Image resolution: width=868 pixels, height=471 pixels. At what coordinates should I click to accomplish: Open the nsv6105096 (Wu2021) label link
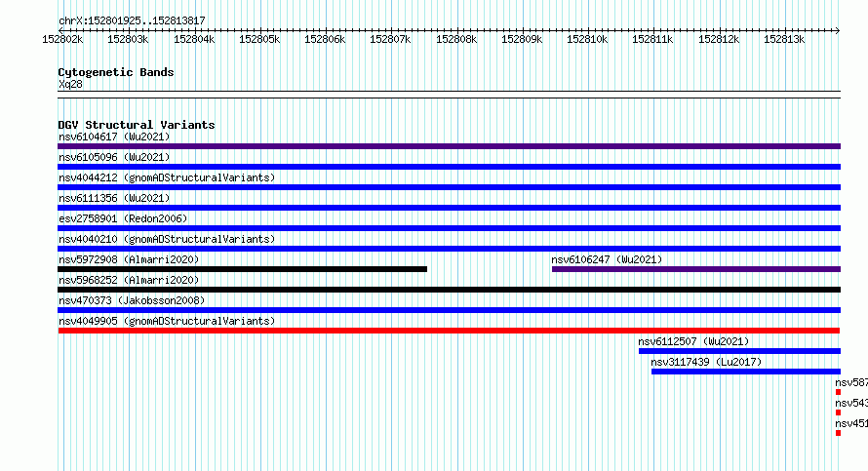point(114,157)
